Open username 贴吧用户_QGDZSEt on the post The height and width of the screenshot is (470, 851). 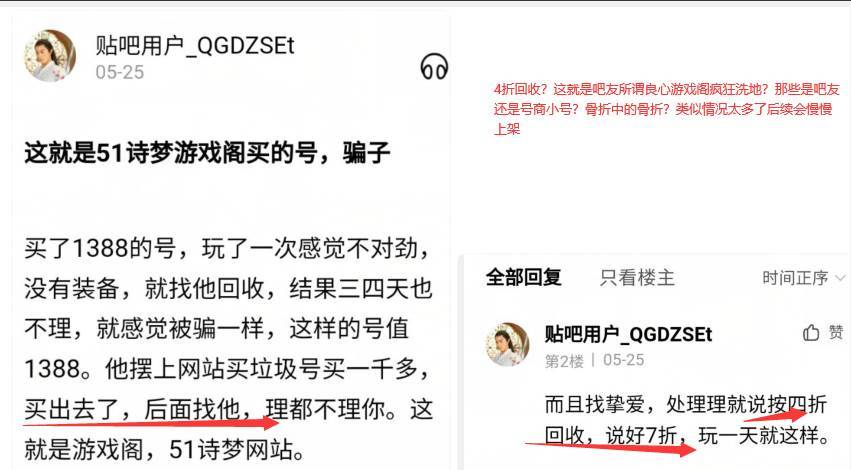[x=195, y=46]
